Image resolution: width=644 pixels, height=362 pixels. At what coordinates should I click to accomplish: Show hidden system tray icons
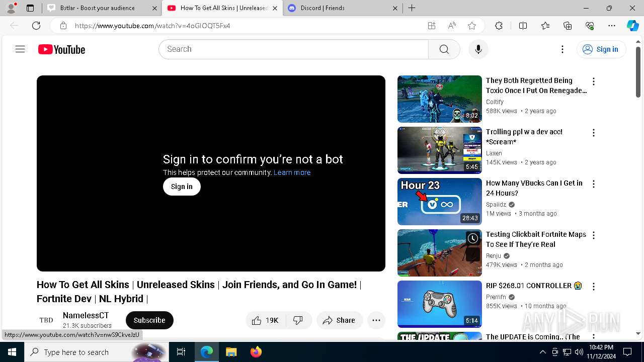(542, 352)
